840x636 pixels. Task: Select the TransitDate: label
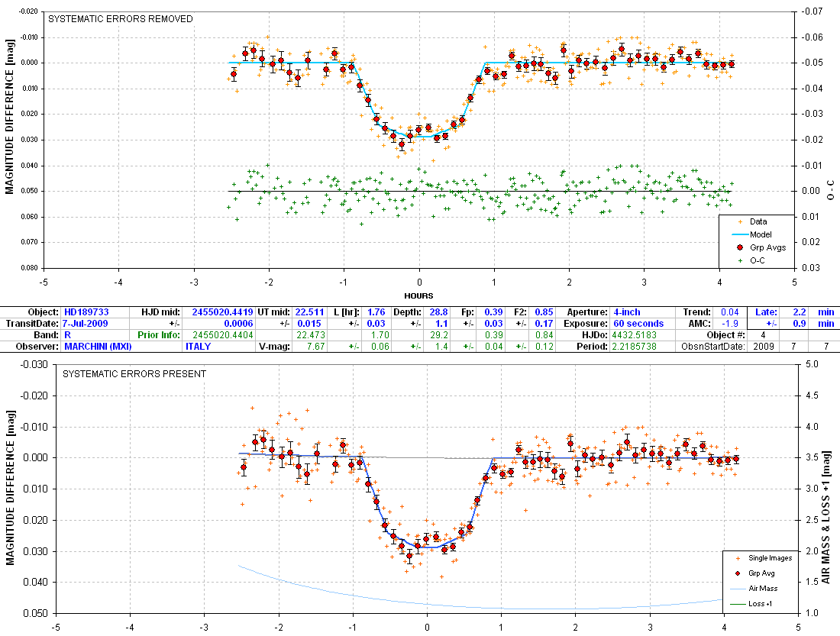tap(32, 324)
